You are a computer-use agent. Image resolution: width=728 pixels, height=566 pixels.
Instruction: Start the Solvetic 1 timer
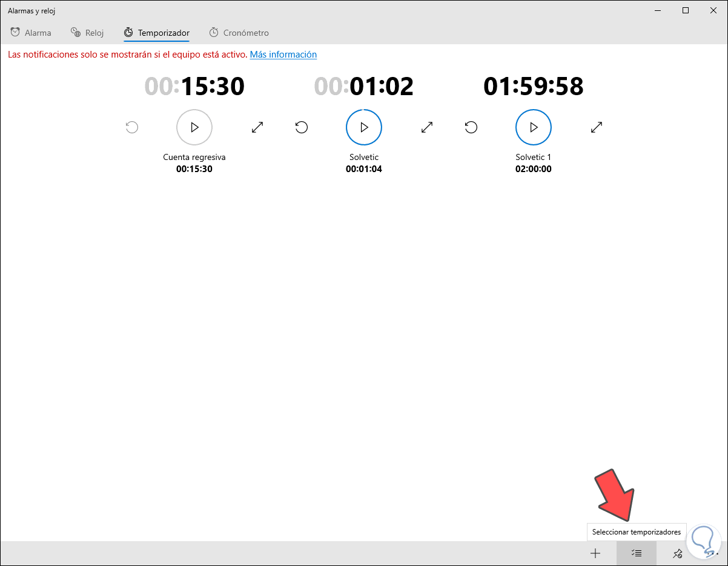click(534, 127)
